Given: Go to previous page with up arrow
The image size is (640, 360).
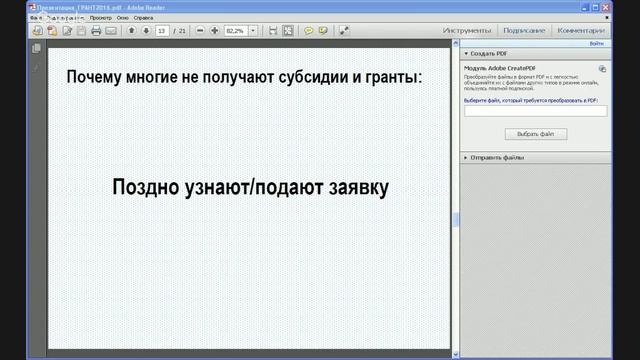Looking at the screenshot, I should point(131,31).
